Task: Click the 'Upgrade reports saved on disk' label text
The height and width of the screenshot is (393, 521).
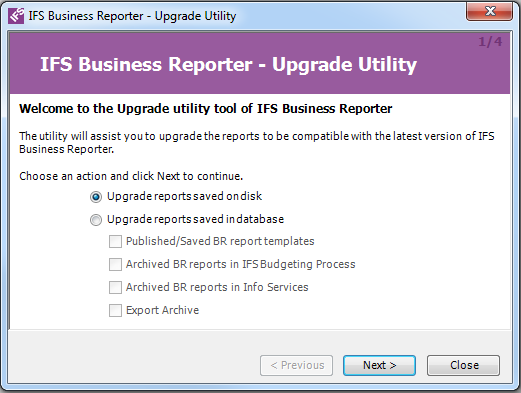Action: coord(184,196)
